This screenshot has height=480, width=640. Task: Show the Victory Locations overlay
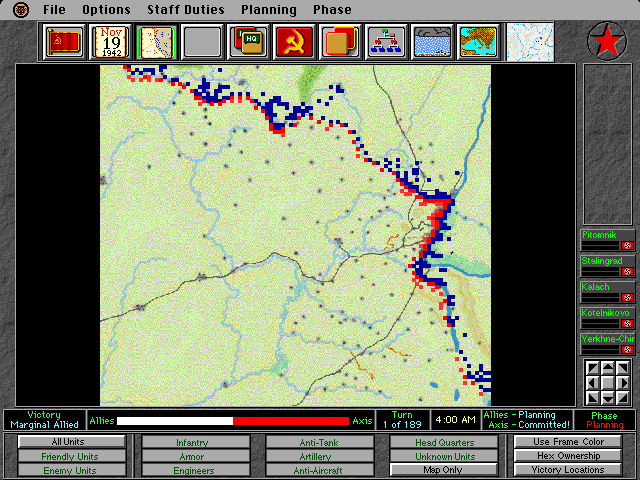[x=568, y=470]
